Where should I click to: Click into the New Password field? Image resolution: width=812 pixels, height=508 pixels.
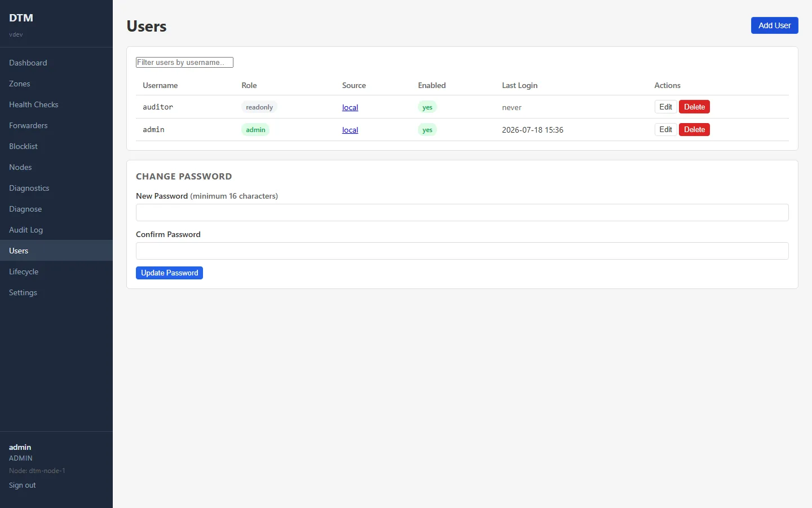point(462,212)
